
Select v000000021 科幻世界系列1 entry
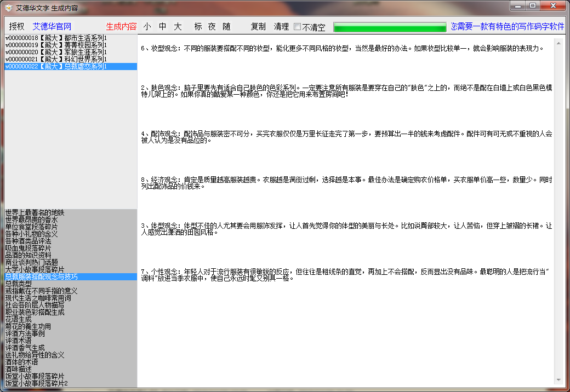pos(71,59)
